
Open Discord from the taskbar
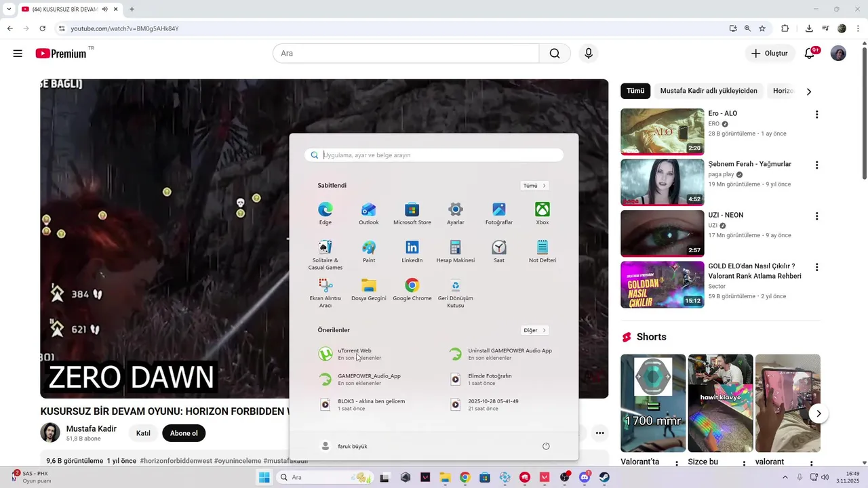[585, 477]
